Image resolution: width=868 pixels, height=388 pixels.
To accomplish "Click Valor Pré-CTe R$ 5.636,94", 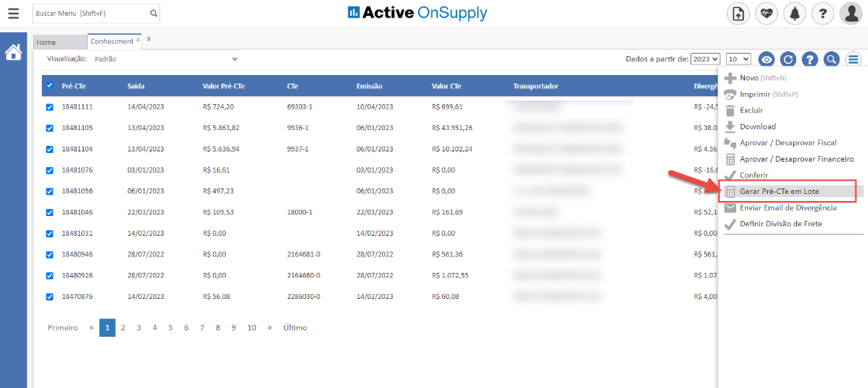I will pyautogui.click(x=222, y=149).
